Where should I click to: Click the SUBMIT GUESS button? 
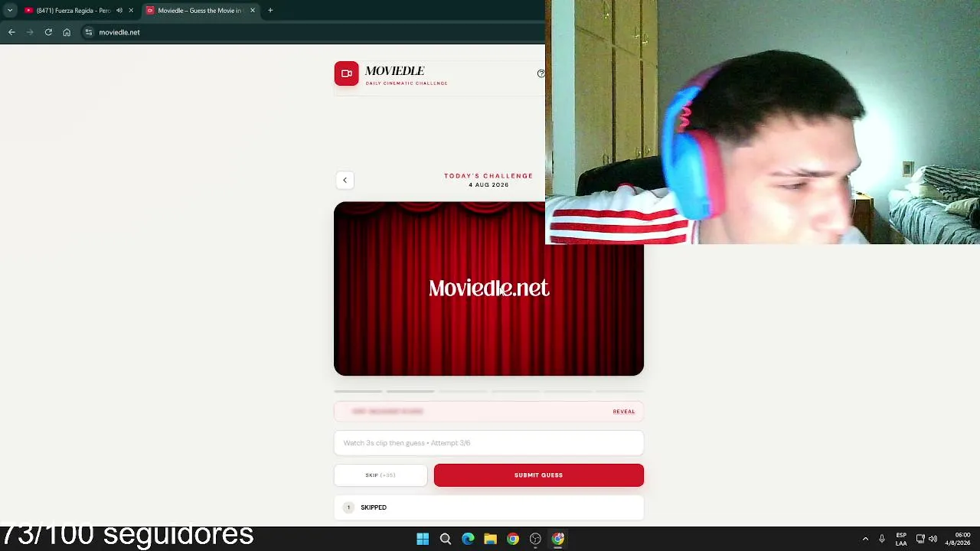click(x=539, y=475)
